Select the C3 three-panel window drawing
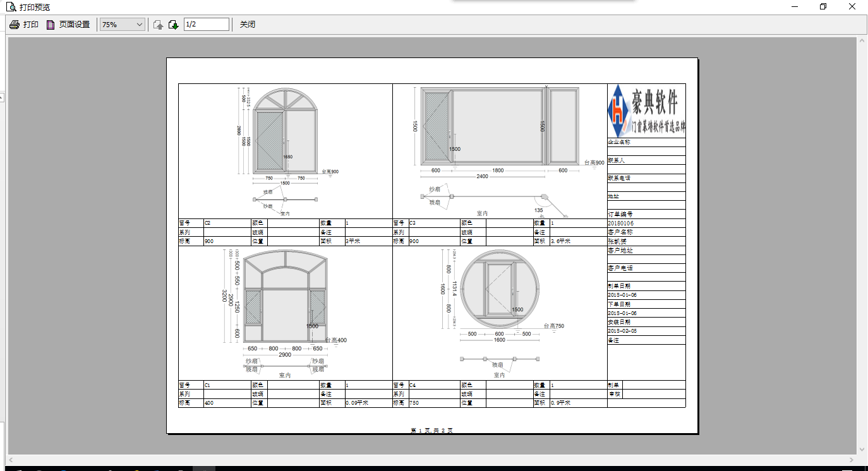Viewport: 868px width, 471px height. point(499,127)
